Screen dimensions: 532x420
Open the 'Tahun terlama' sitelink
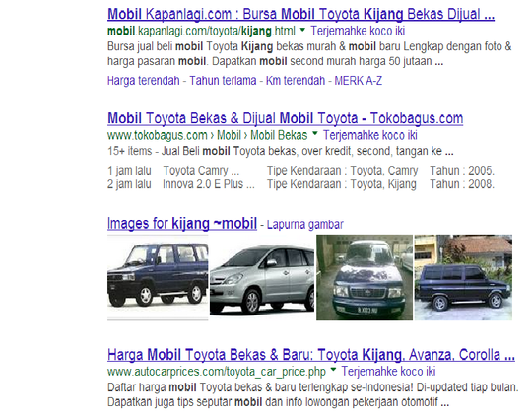coord(223,81)
